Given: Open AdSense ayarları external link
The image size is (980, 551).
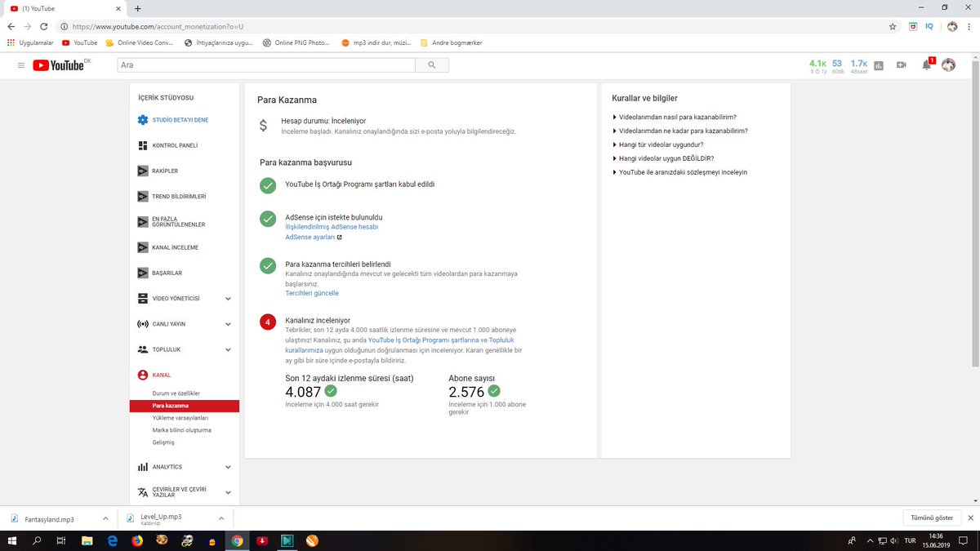Looking at the screenshot, I should [x=314, y=237].
